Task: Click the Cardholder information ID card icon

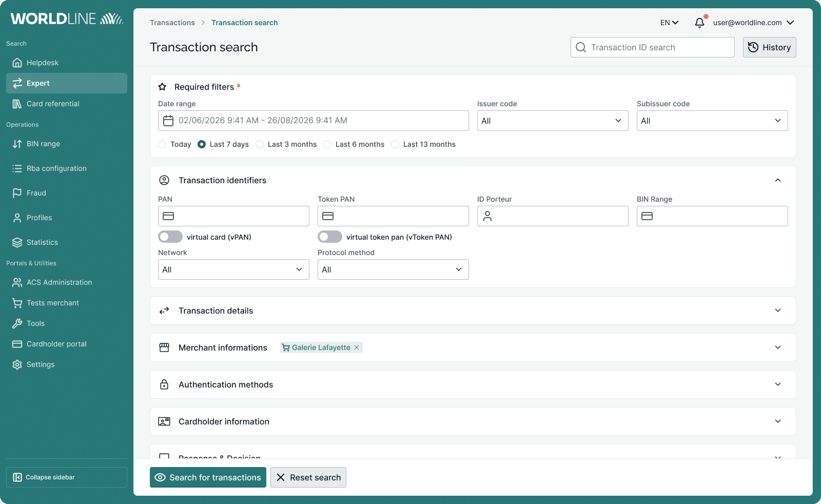Action: pos(164,421)
